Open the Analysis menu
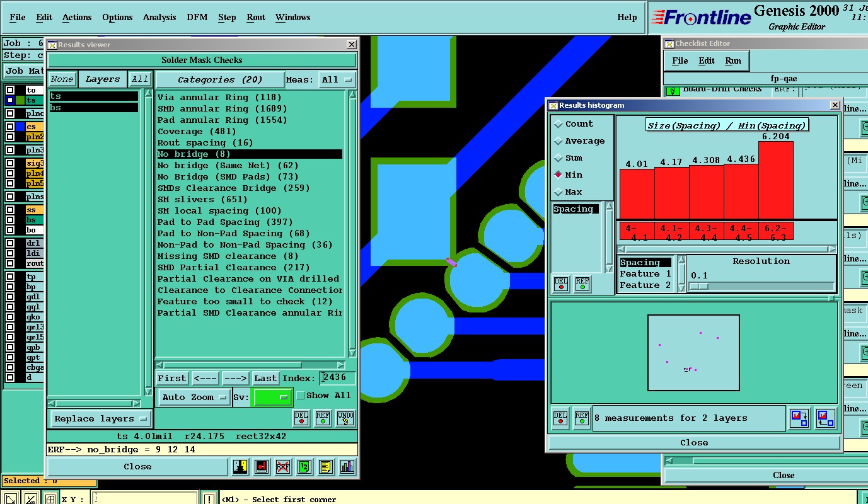 [159, 17]
